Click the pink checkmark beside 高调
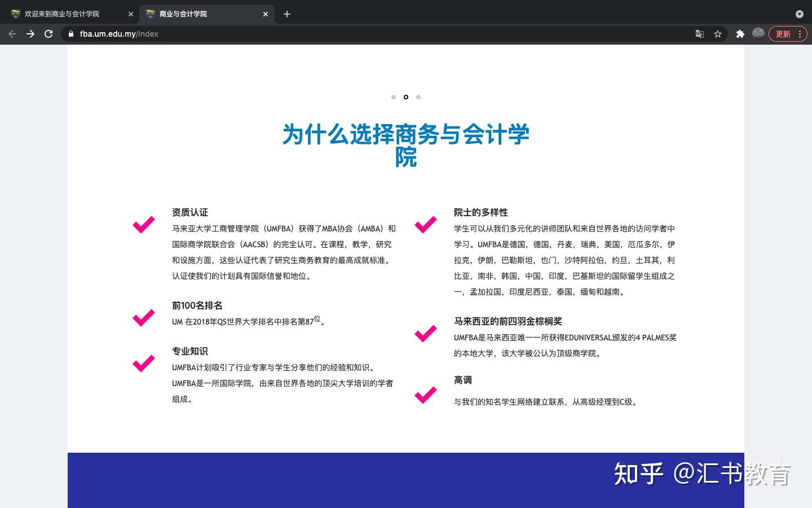 click(x=426, y=395)
